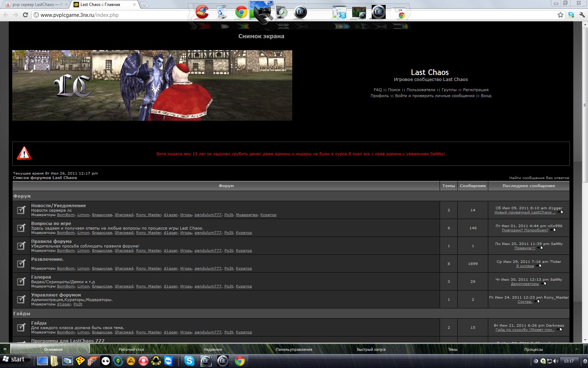Viewport: 588px width, 368px height.
Task: Open the Skype taskbar button
Action: point(189,361)
